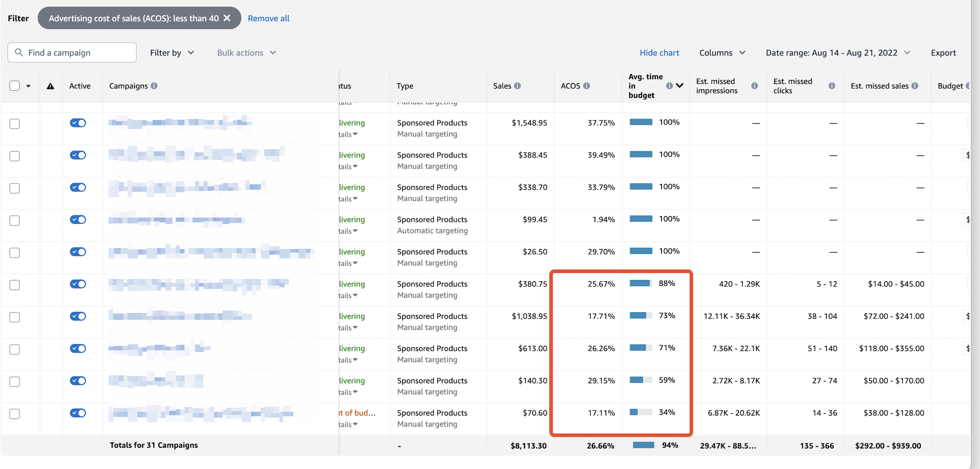This screenshot has width=980, height=469.
Task: Click Remove all to clear filters
Action: click(x=268, y=18)
